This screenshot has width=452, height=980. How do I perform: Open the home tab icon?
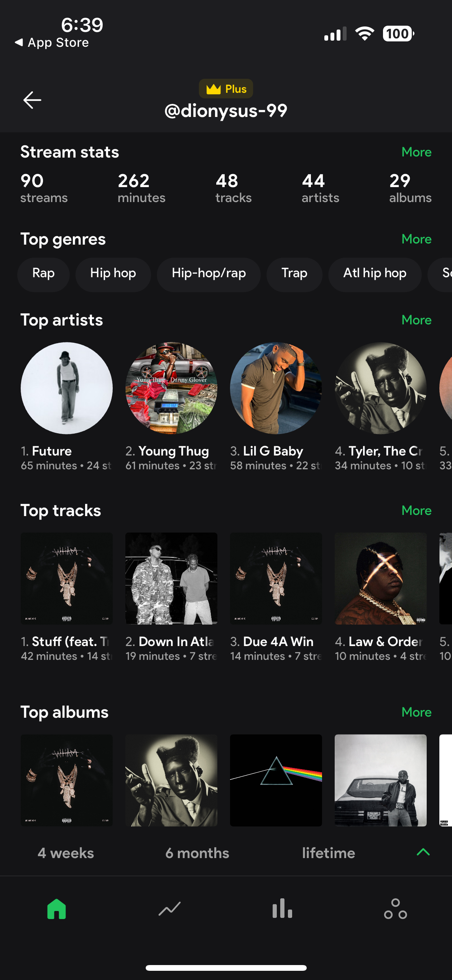(57, 909)
